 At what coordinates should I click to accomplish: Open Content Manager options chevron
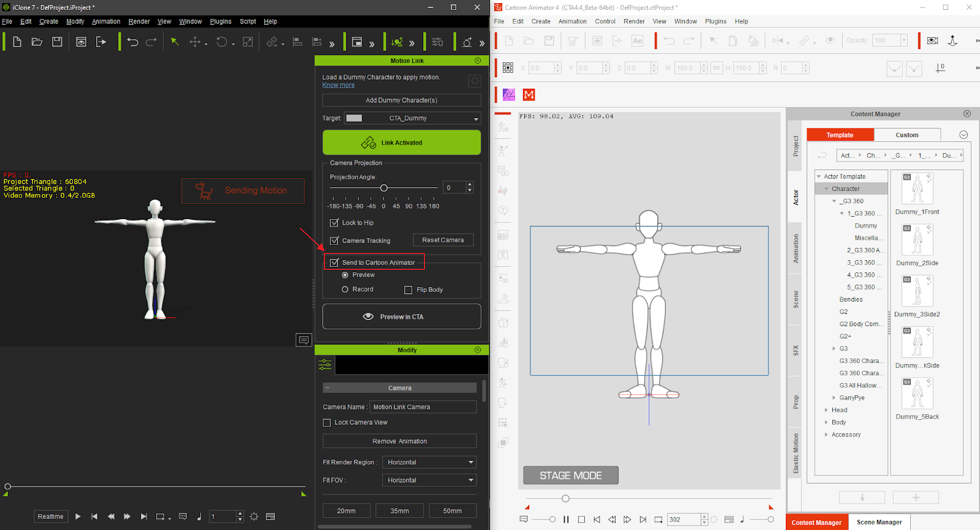(x=963, y=135)
